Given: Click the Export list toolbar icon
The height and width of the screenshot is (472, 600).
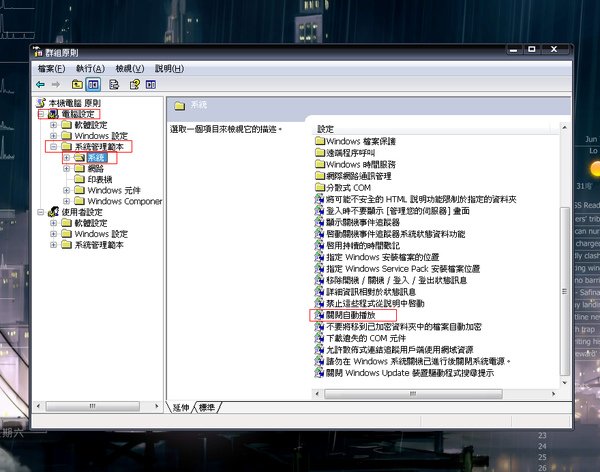Looking at the screenshot, I should [114, 85].
